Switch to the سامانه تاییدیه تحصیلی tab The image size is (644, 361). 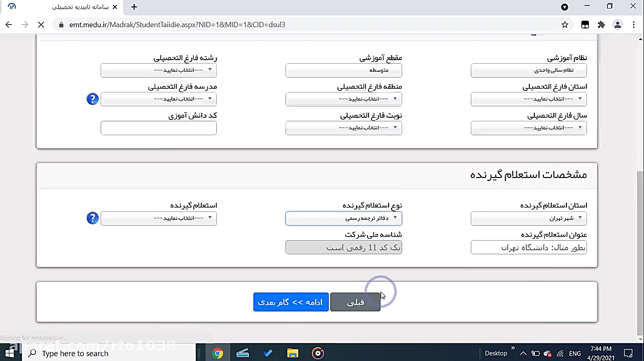80,7
